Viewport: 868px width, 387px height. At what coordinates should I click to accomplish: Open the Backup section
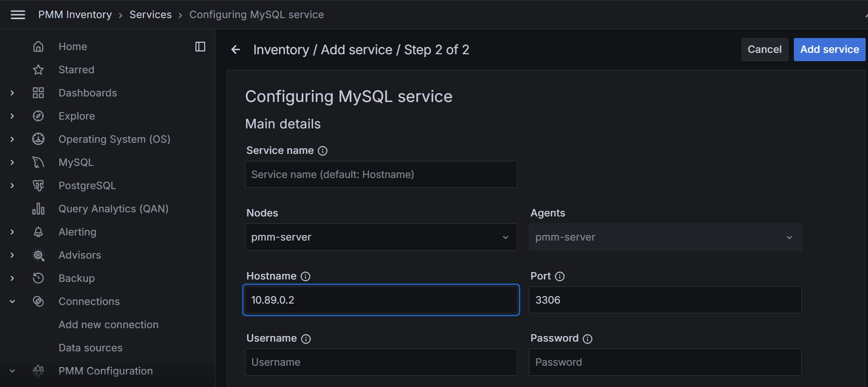[76, 278]
